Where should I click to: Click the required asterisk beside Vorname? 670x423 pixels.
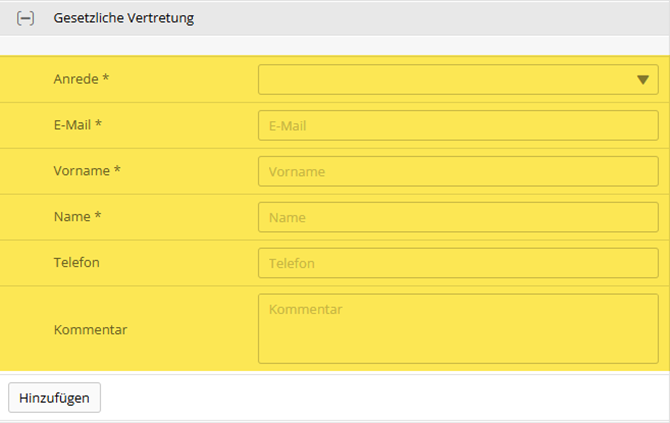(x=117, y=171)
